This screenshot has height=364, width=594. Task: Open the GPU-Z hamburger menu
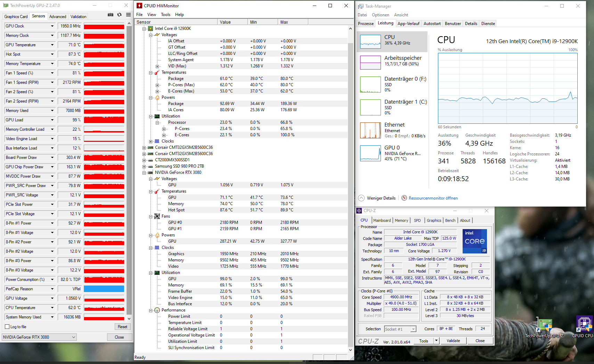click(129, 15)
